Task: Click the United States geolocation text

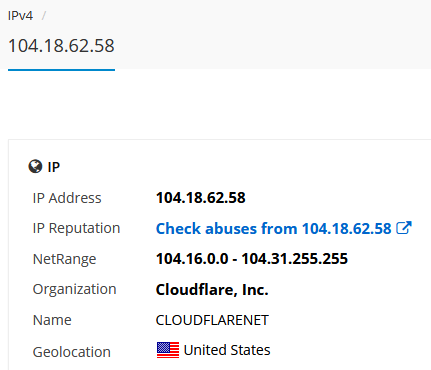Action: [x=227, y=350]
